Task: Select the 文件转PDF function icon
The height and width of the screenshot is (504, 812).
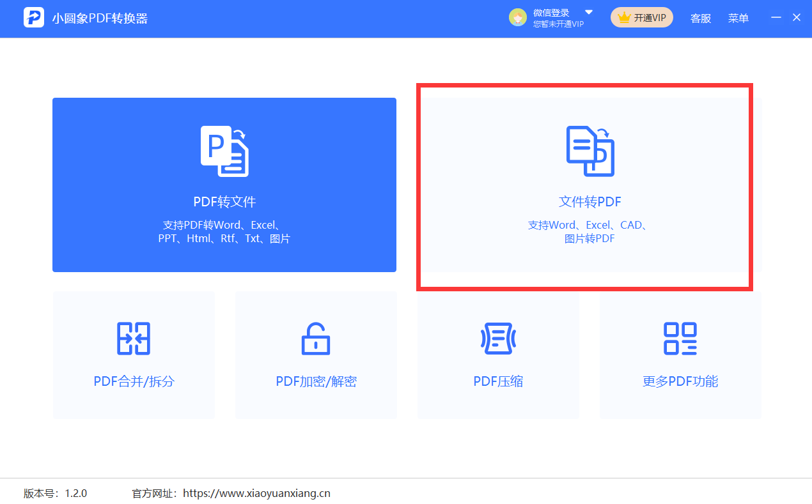Action: [589, 151]
